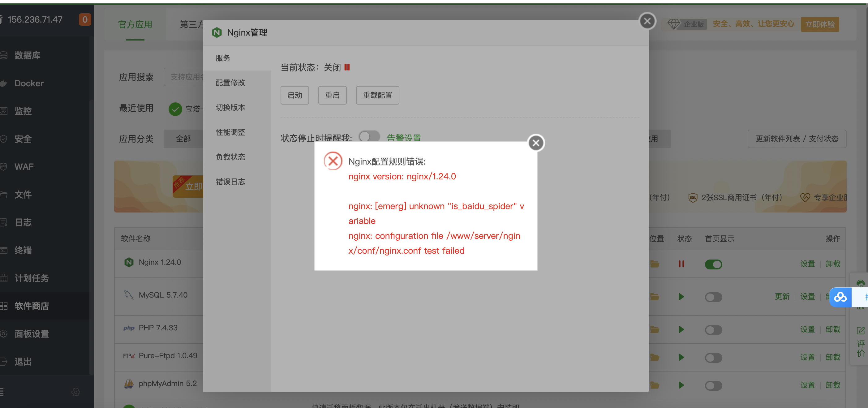Viewport: 868px width, 408px height.
Task: Toggle 首页显示 switch for MySQL
Action: click(x=713, y=297)
